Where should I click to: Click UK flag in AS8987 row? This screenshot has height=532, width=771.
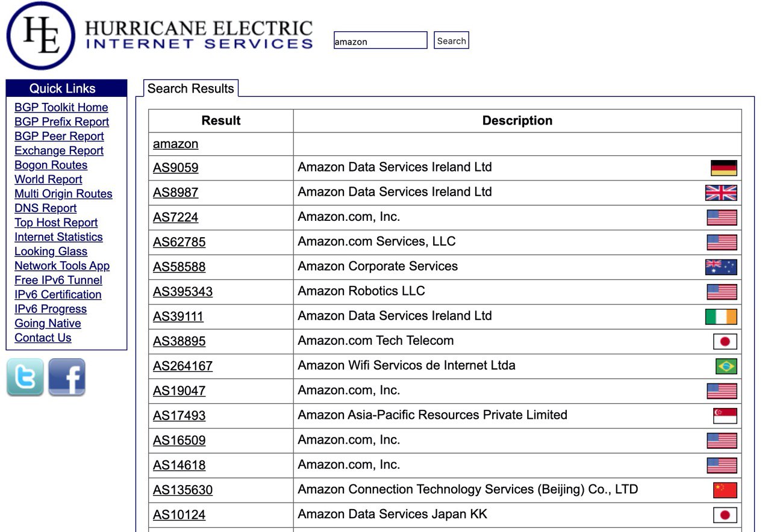pyautogui.click(x=721, y=193)
